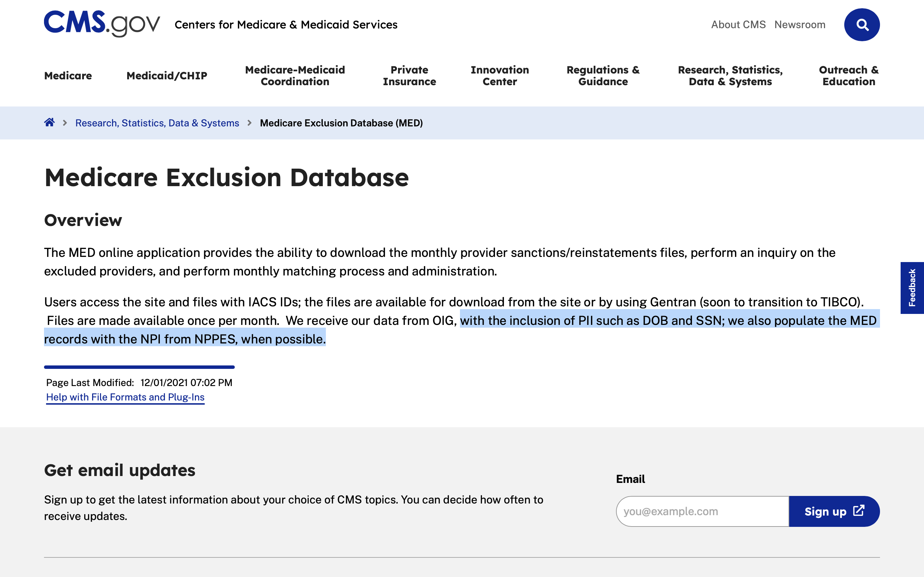Click the CMS.gov logo
The image size is (924, 577).
click(102, 24)
